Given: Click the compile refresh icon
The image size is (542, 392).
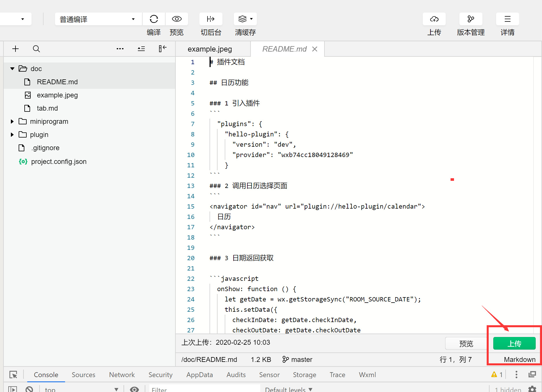Looking at the screenshot, I should [x=154, y=19].
